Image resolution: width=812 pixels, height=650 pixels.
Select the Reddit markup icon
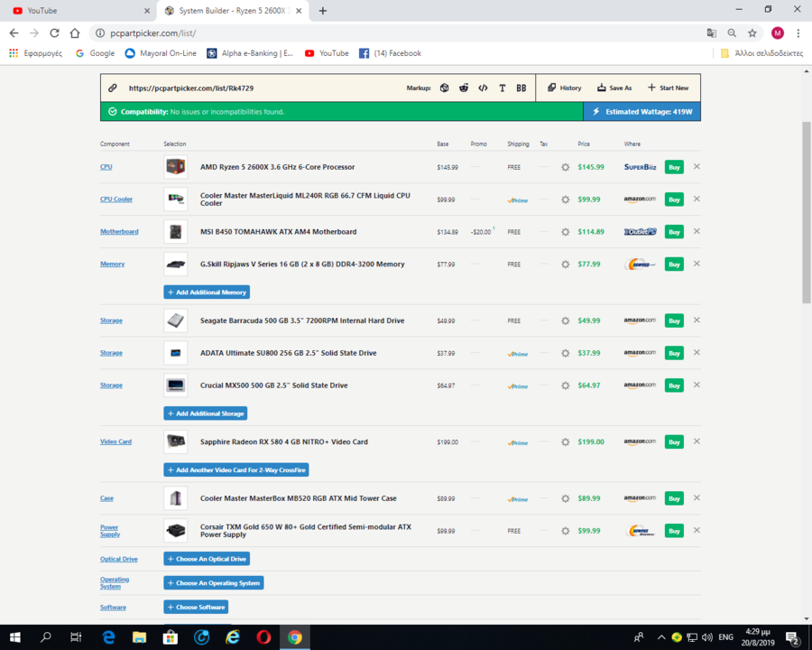click(x=464, y=88)
